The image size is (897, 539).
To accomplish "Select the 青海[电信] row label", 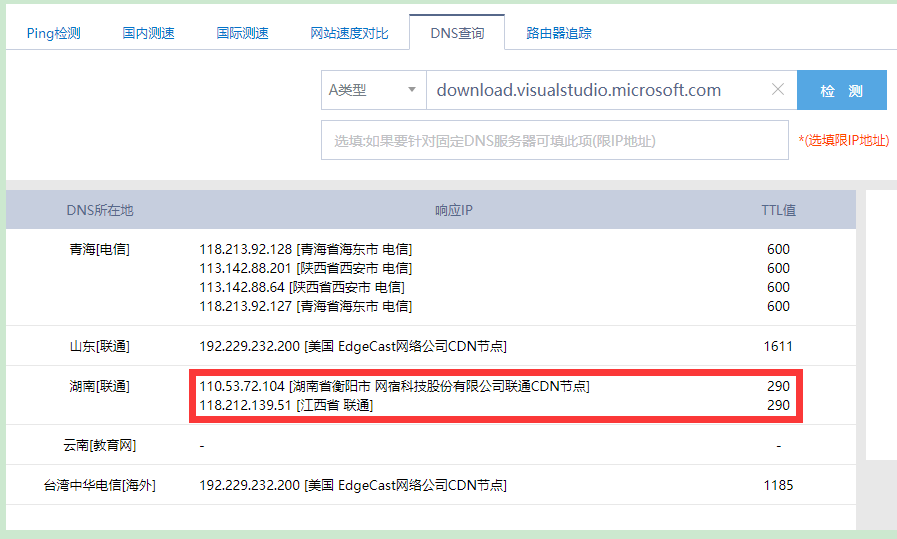I will point(100,249).
